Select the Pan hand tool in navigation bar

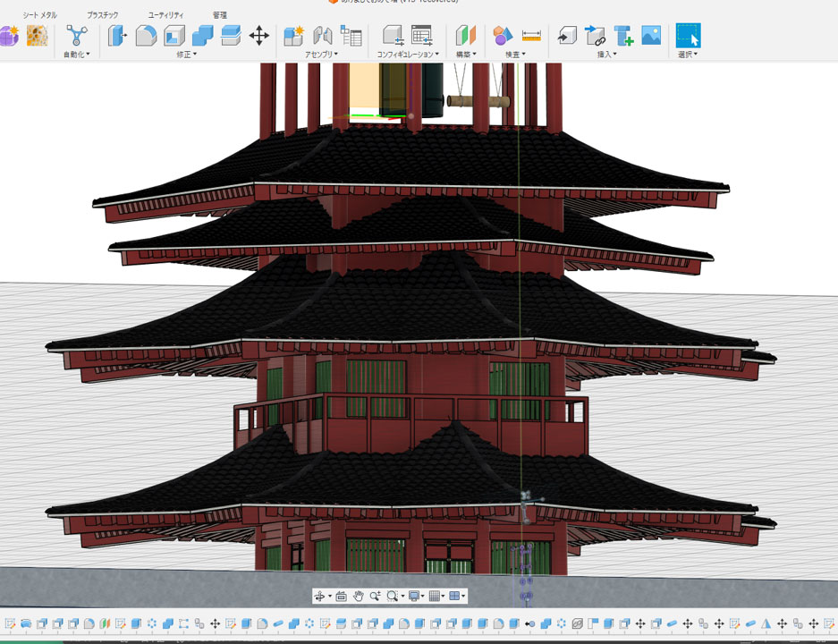358,596
